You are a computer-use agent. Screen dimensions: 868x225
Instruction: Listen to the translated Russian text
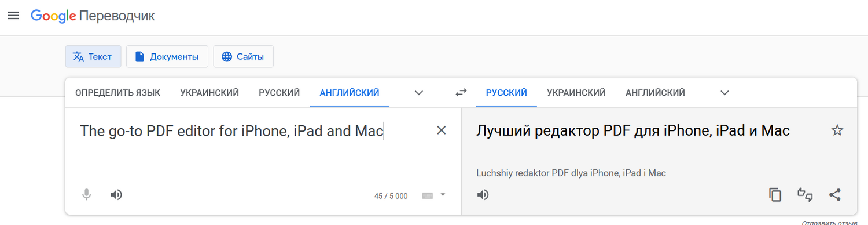pos(483,195)
